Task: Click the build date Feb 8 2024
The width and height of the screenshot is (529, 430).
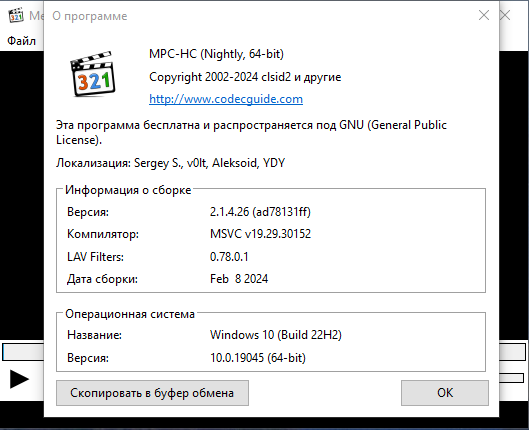Action: (239, 279)
